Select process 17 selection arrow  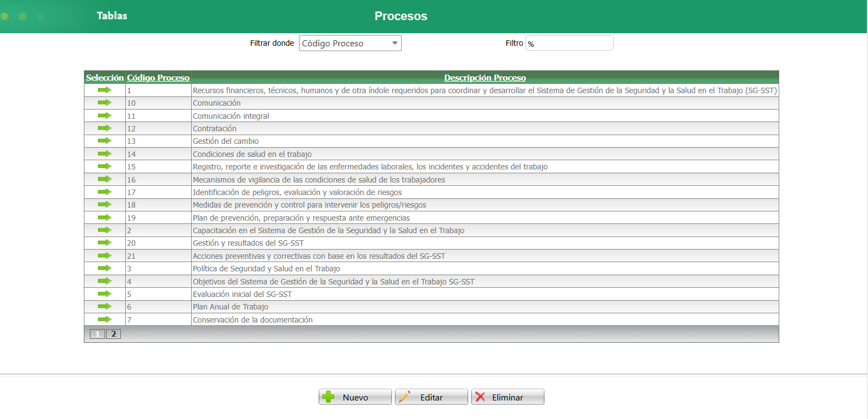pos(105,192)
